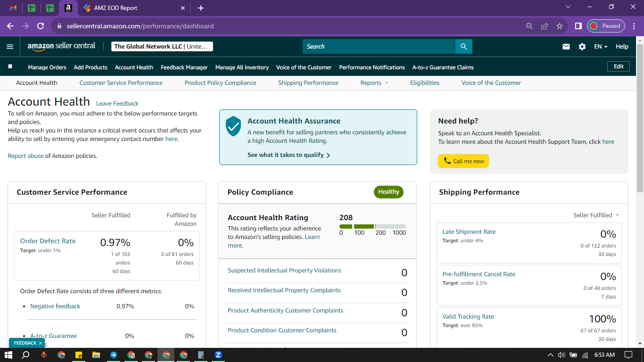Open the Chrome vertical three-dot menu
The image size is (644, 362).
[x=635, y=26]
